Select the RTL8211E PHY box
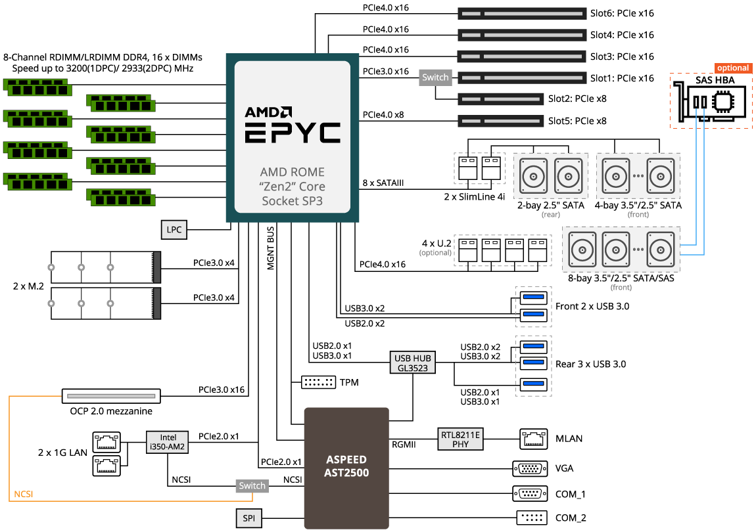Image resolution: width=756 pixels, height=532 pixels. [x=460, y=438]
